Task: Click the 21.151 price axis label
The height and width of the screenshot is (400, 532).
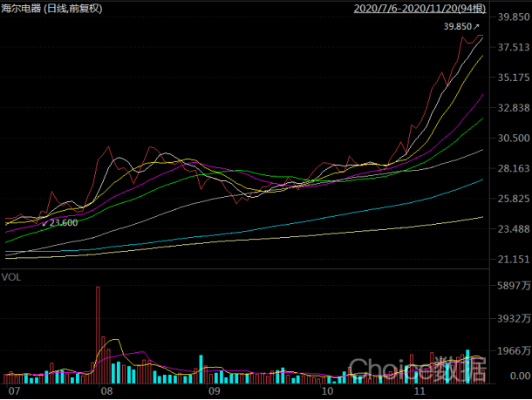Action: point(514,260)
